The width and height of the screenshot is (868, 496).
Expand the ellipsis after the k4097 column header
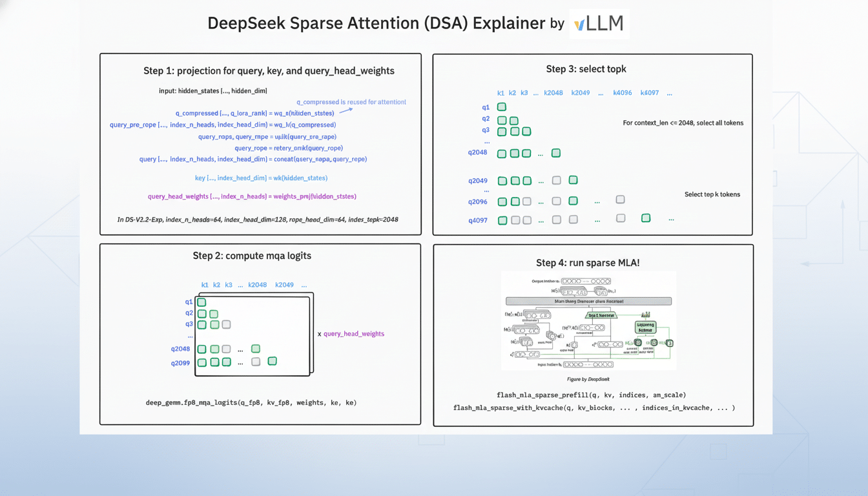tap(669, 93)
